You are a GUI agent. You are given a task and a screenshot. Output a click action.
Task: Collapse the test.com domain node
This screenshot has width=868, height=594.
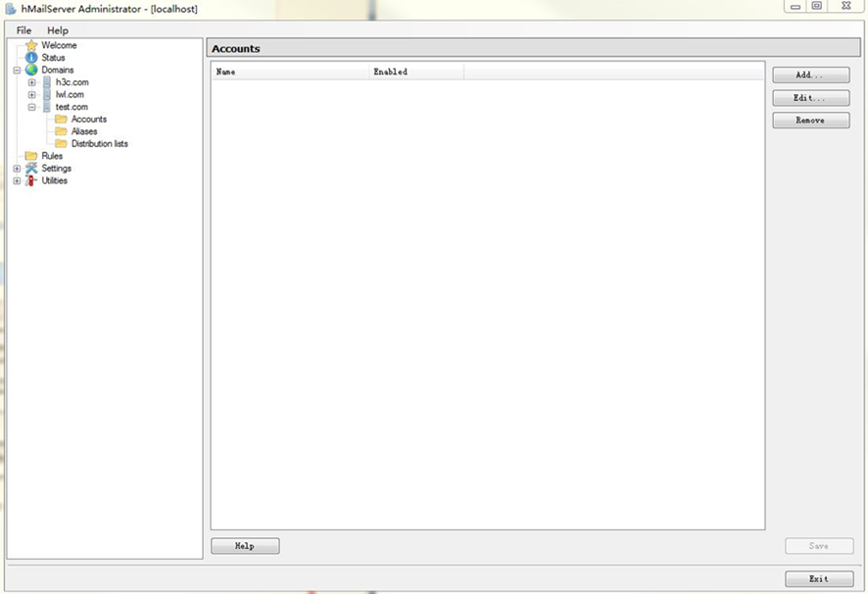31,107
